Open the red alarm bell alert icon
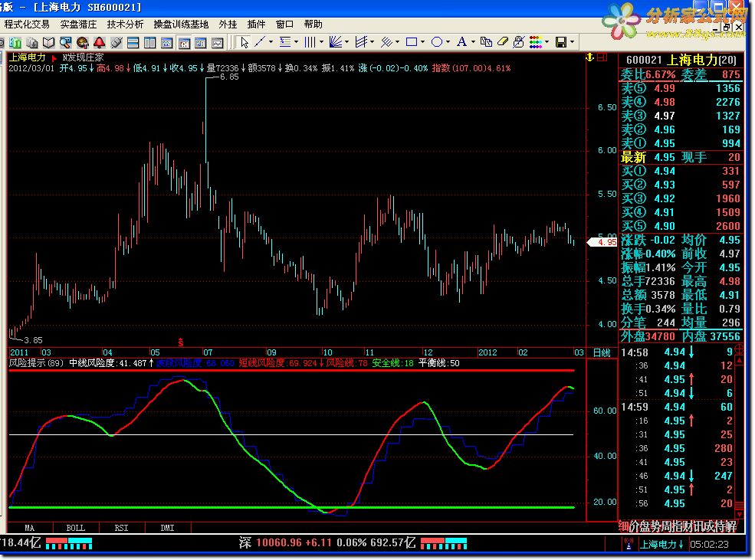The image size is (755, 560). tap(99, 43)
